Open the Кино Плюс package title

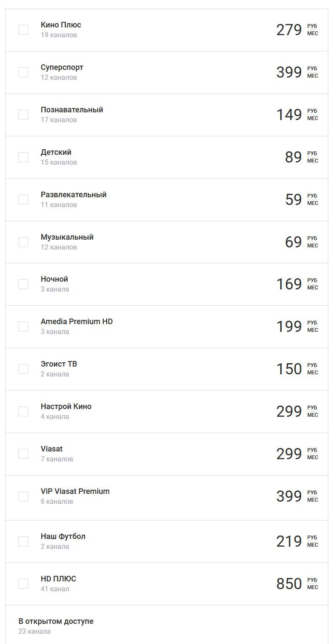[61, 25]
